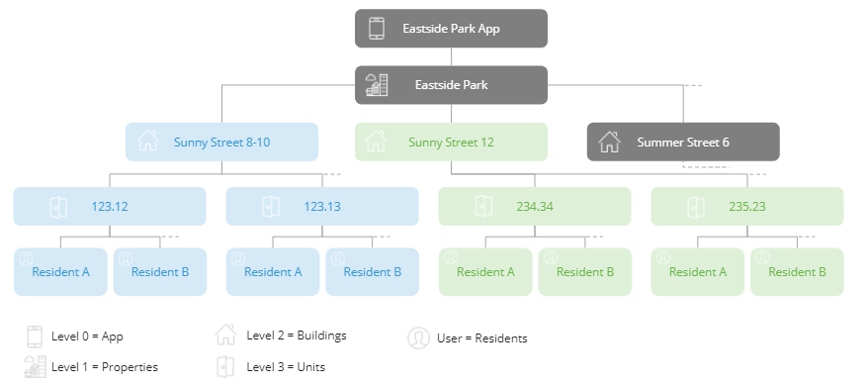Select the Eastside Park App node
This screenshot has width=868, height=386.
451,29
